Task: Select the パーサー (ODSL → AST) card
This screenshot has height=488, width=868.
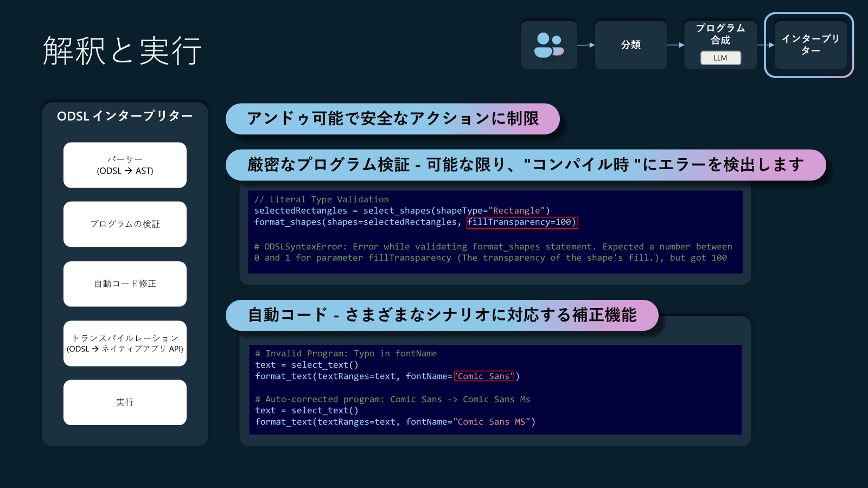Action: click(125, 165)
